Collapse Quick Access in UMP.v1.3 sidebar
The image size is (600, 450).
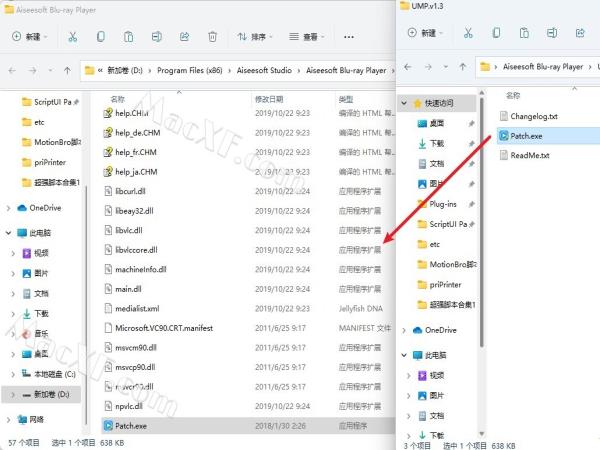404,103
